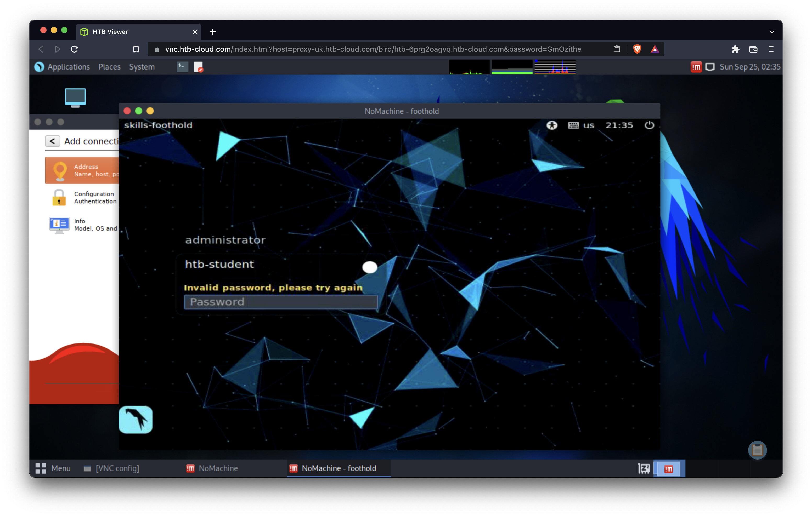Open the Applications menu
The width and height of the screenshot is (812, 516).
(x=62, y=67)
